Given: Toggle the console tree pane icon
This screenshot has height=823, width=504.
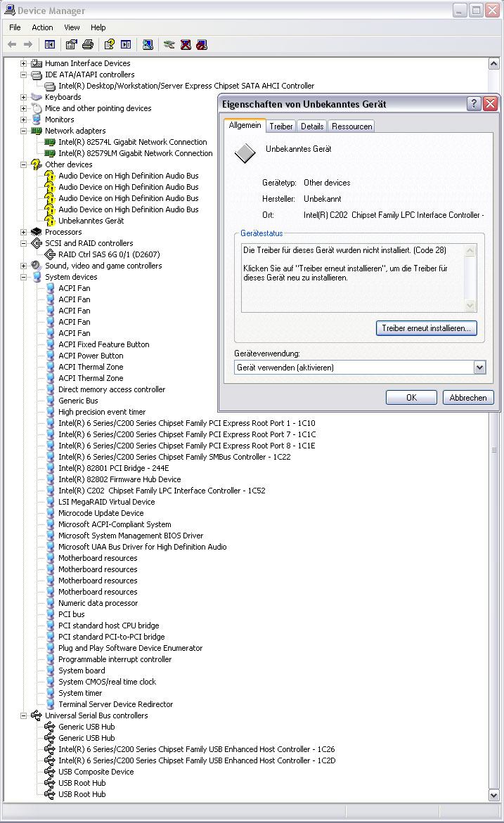Looking at the screenshot, I should tap(50, 44).
